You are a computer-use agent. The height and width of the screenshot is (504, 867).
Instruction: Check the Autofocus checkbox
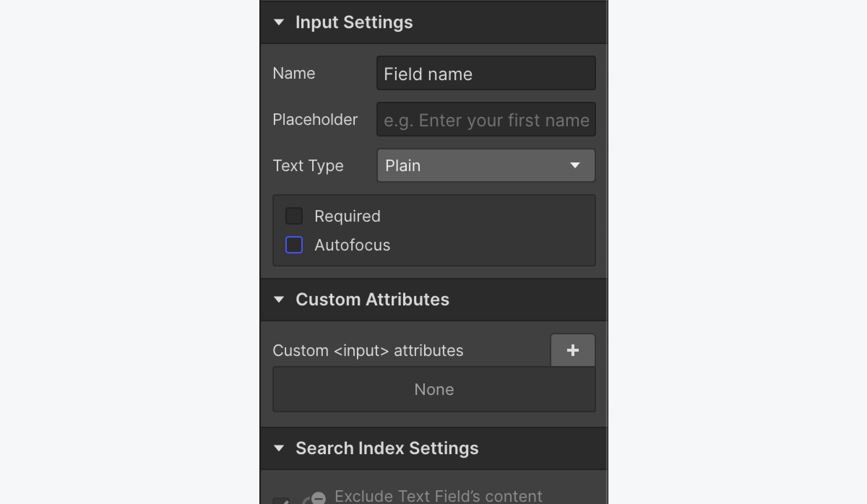(x=294, y=245)
